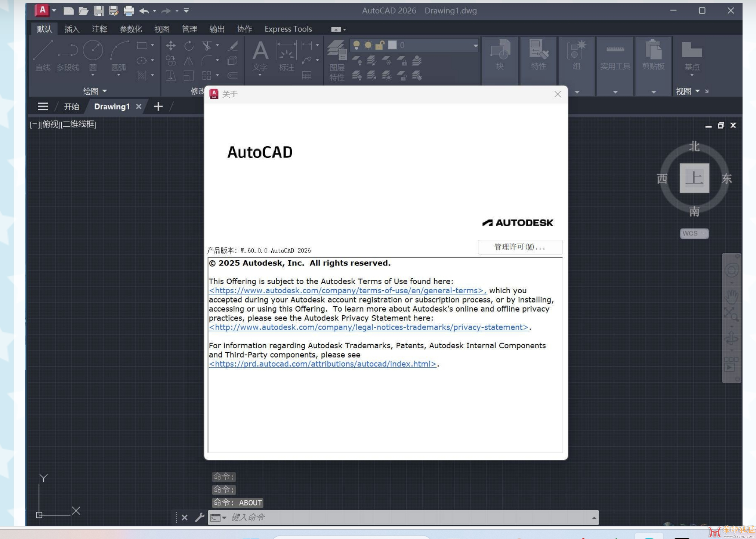This screenshot has height=539, width=756.
Task: Toggle layer freeze sun icon
Action: [x=368, y=45]
